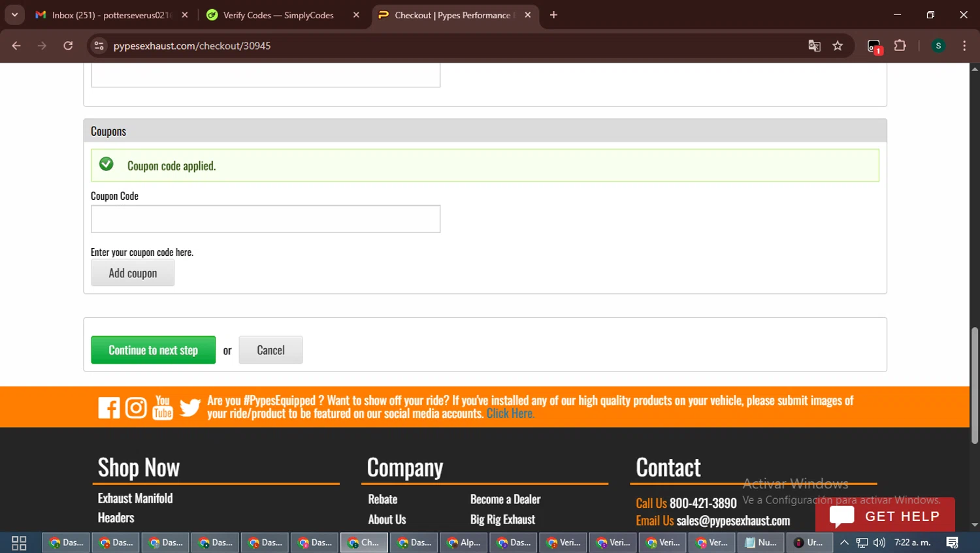
Task: Open Become a Dealer link
Action: point(505,499)
